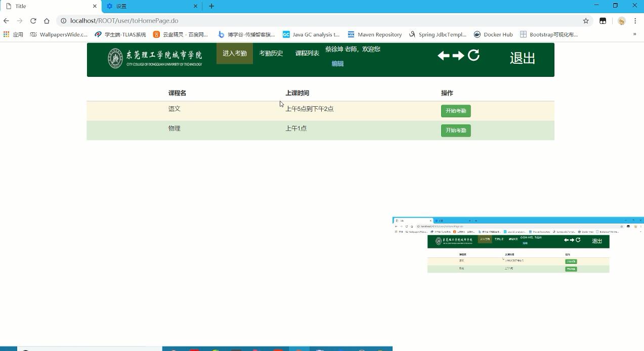
Task: Click the 蔡徐坤 老师，欢迎您 greeting
Action: click(x=353, y=49)
